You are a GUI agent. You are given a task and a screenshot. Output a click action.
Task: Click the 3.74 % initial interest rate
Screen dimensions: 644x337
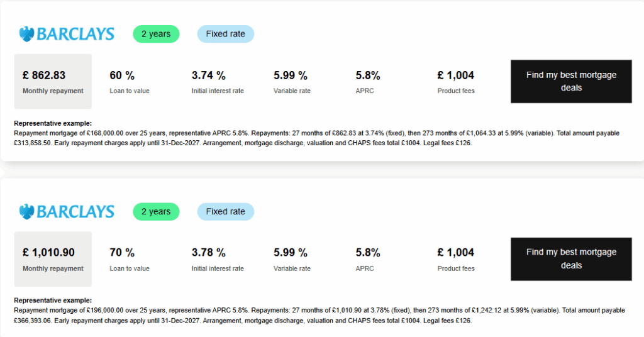point(209,75)
